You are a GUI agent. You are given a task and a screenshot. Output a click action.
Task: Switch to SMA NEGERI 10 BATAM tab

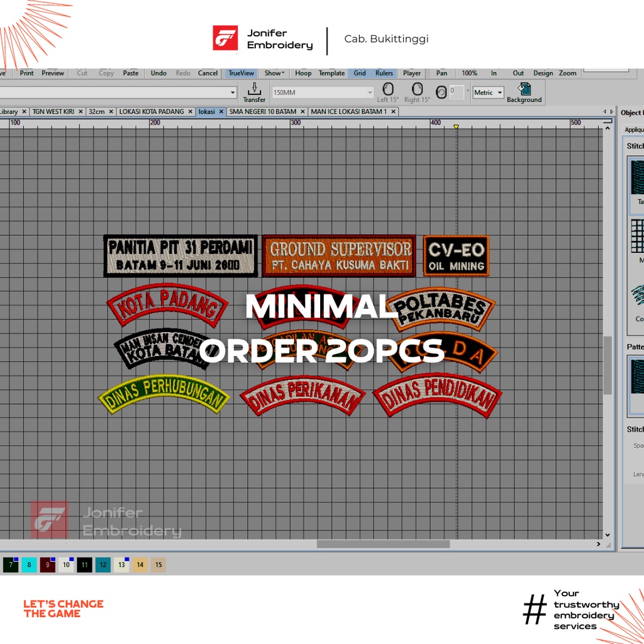262,111
